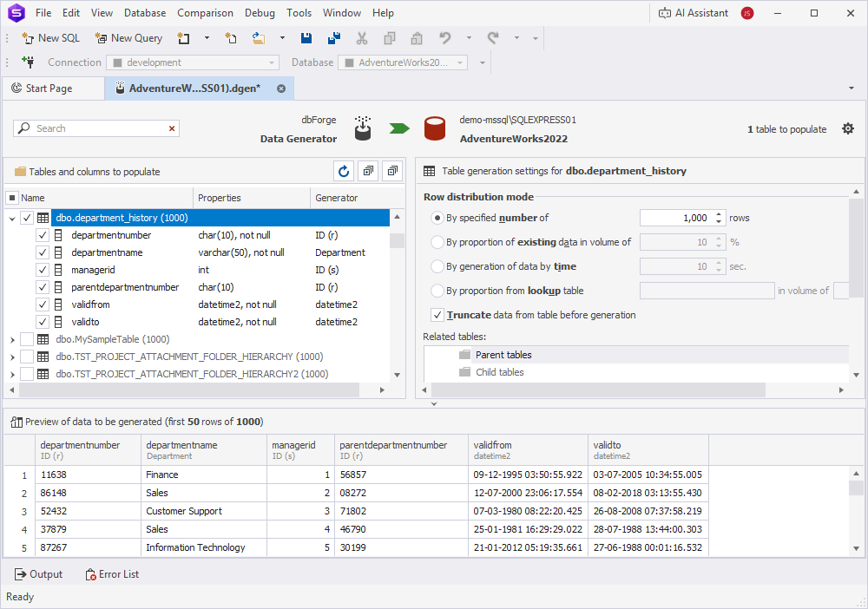Click the Save All icon
Image resolution: width=868 pixels, height=609 pixels.
tap(334, 38)
